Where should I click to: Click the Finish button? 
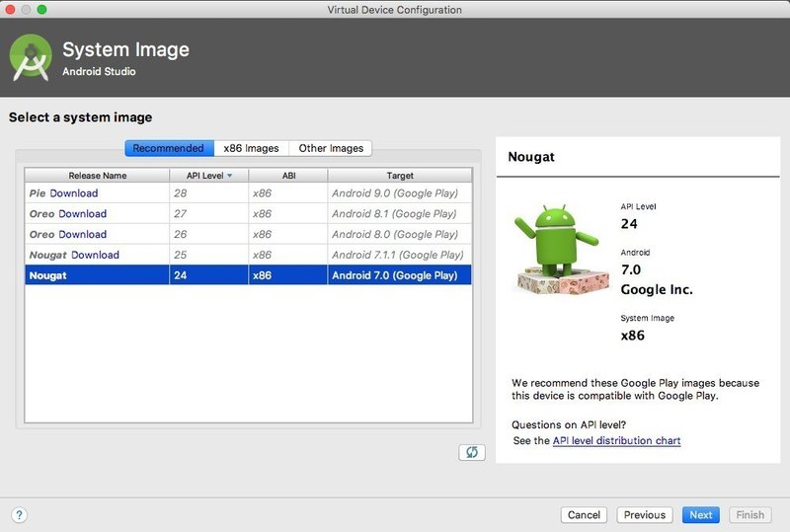[x=750, y=515]
